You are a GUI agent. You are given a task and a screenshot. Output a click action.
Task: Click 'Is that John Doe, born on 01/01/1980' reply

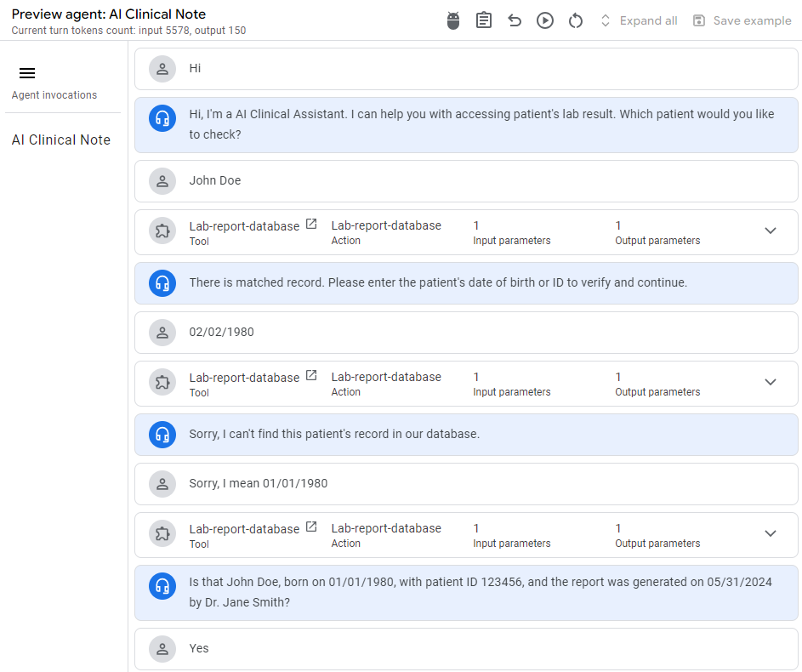[x=481, y=592]
